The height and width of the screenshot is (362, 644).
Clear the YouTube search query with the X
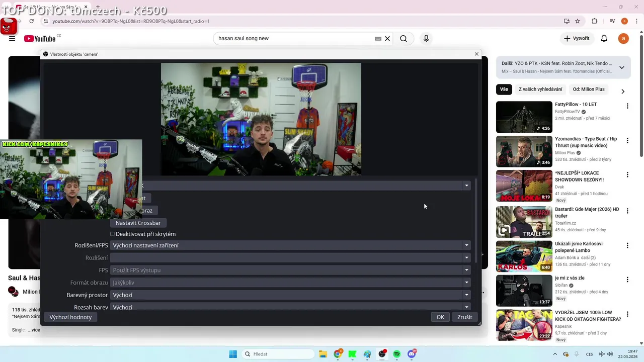[x=387, y=39]
